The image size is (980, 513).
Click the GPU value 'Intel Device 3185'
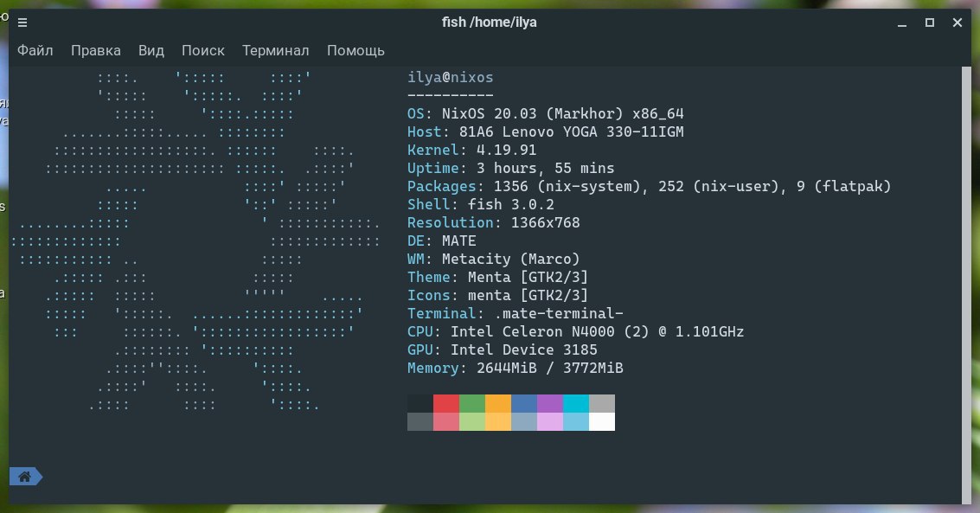point(524,349)
